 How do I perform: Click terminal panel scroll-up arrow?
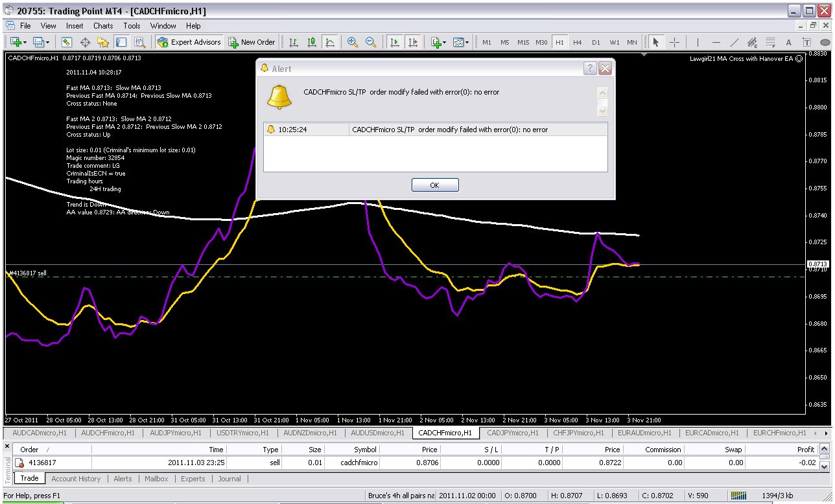[825, 448]
